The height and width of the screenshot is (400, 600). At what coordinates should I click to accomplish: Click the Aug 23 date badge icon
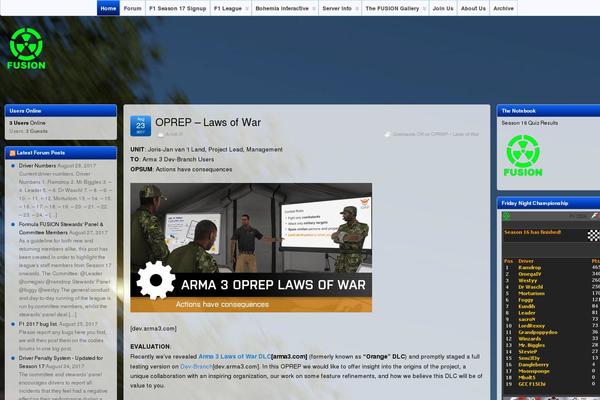click(140, 126)
